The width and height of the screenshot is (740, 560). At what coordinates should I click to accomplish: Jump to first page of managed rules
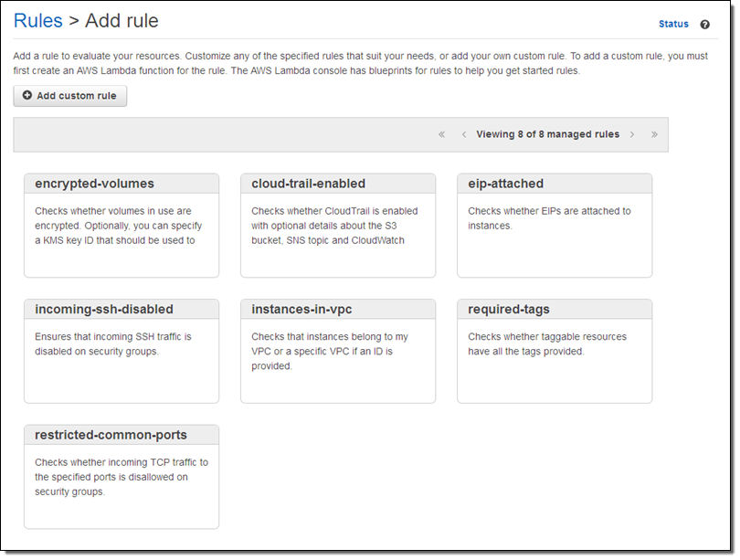pos(441,134)
